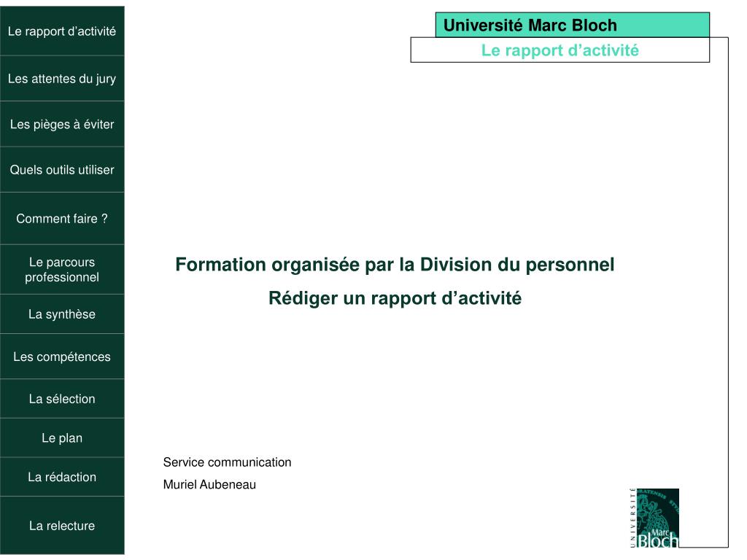Click the Université Marc Bloch logo

tap(654, 518)
